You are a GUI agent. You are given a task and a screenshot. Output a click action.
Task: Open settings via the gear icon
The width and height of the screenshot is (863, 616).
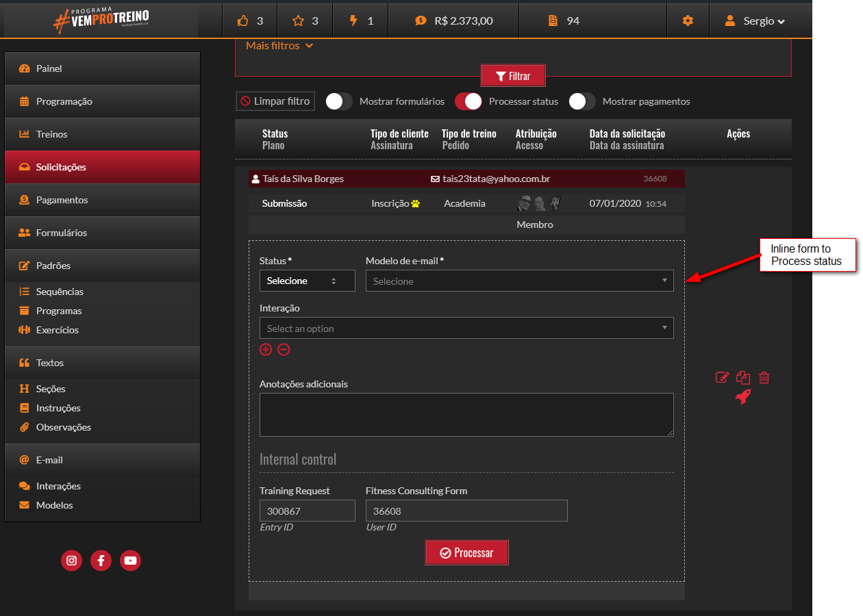(688, 21)
